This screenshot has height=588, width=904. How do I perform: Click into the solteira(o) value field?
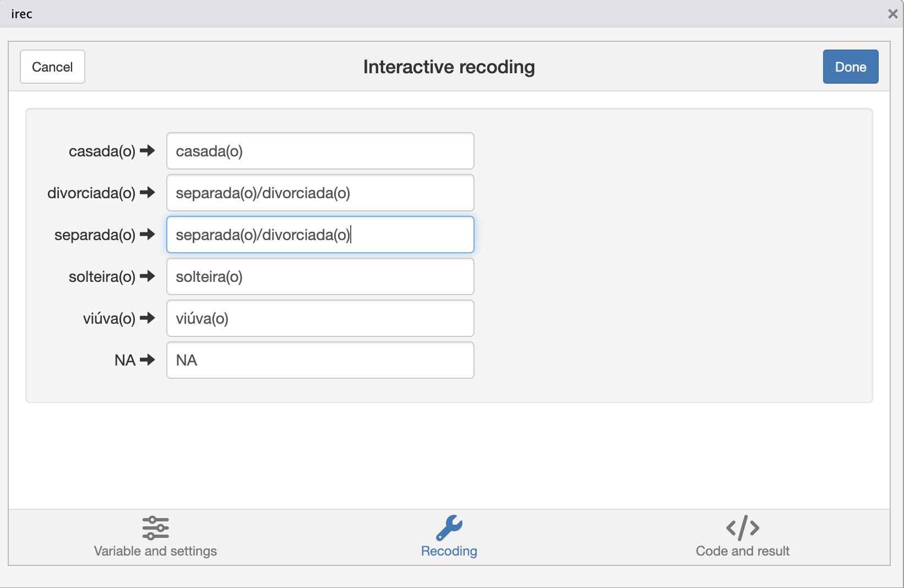point(320,276)
